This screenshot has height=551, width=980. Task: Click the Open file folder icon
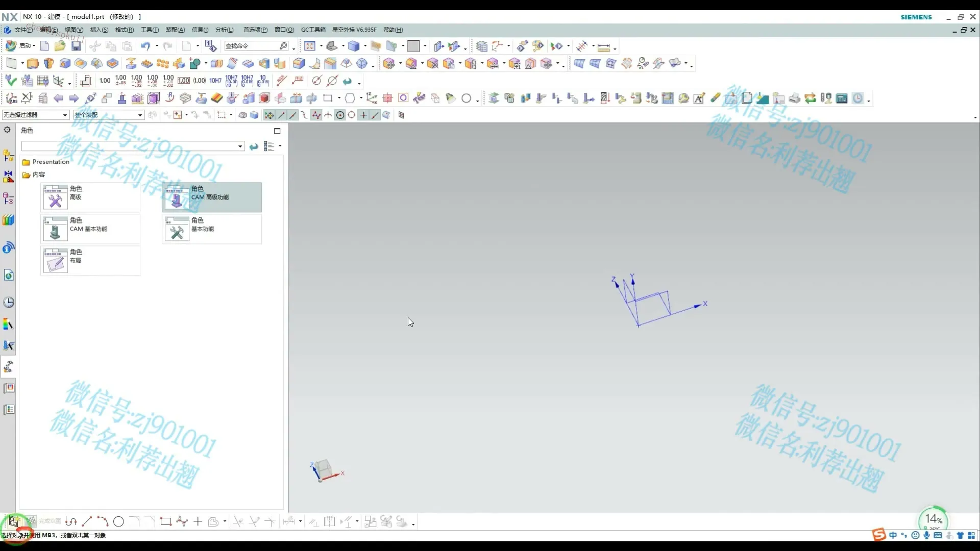60,46
